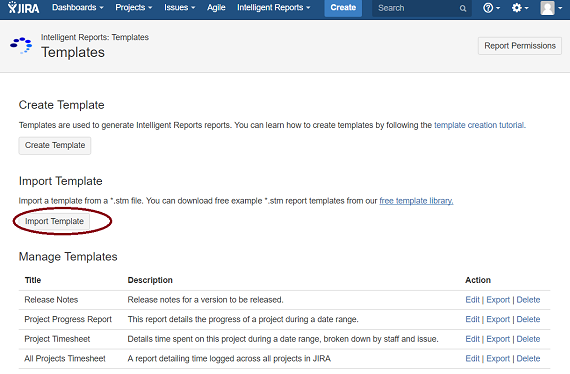This screenshot has height=374, width=570.
Task: Select the 'All Projects Timesheet' title cell
Action: pos(65,359)
